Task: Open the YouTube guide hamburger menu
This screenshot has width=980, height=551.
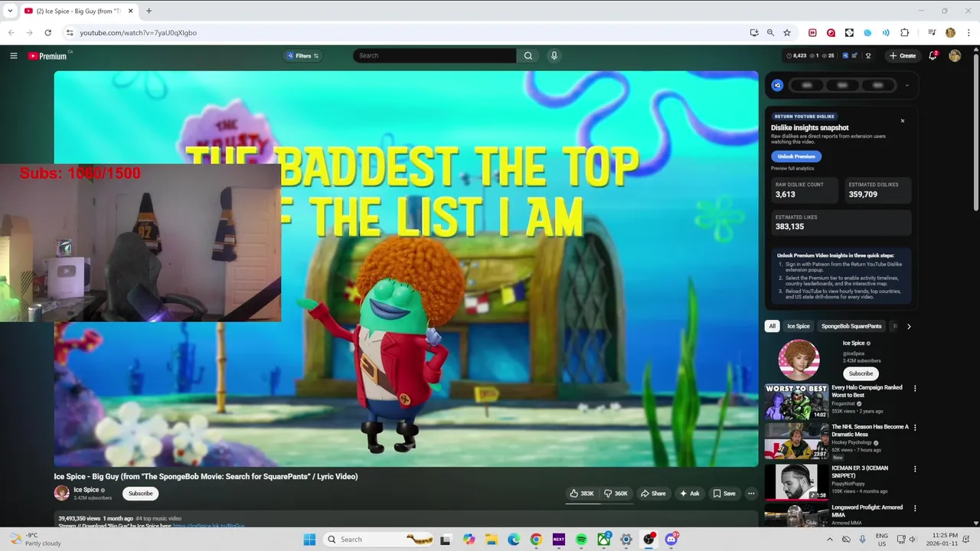Action: point(13,56)
